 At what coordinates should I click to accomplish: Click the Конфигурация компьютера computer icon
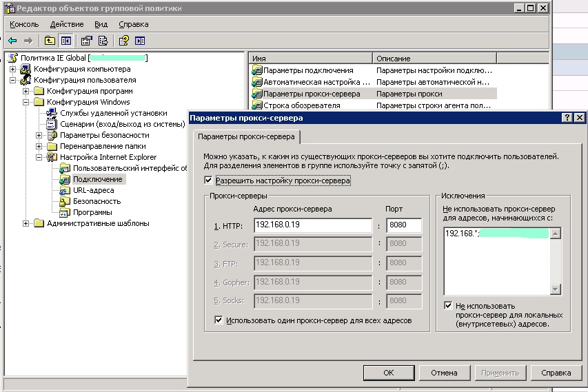click(26, 69)
